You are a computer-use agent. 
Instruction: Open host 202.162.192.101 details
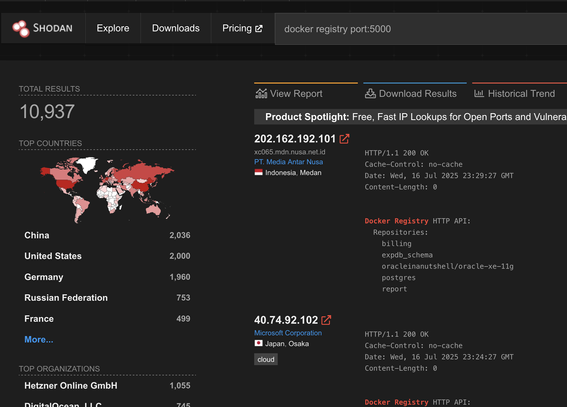click(x=295, y=139)
